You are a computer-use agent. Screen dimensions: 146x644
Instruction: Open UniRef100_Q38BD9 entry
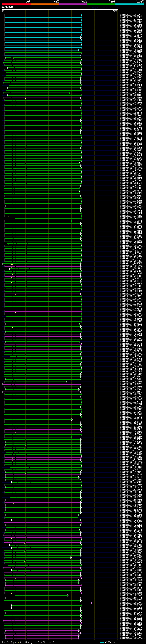[131, 120]
